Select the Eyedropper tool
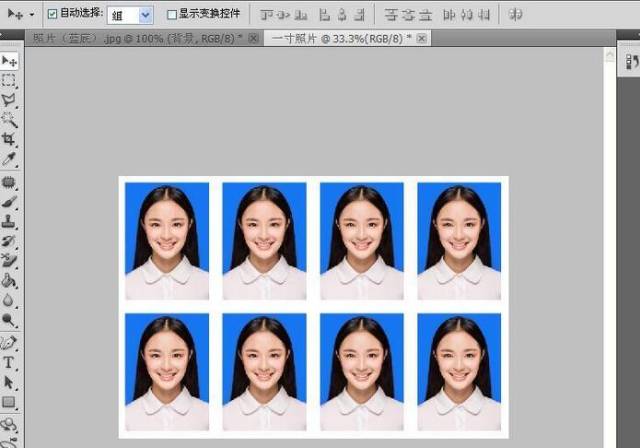 10,160
